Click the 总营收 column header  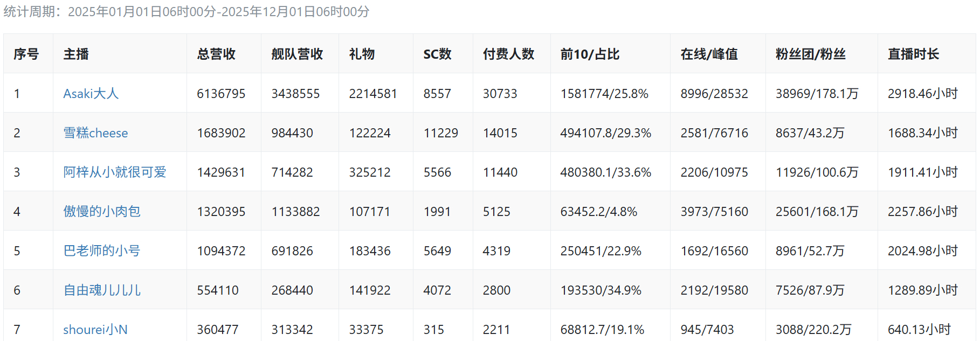(x=216, y=54)
